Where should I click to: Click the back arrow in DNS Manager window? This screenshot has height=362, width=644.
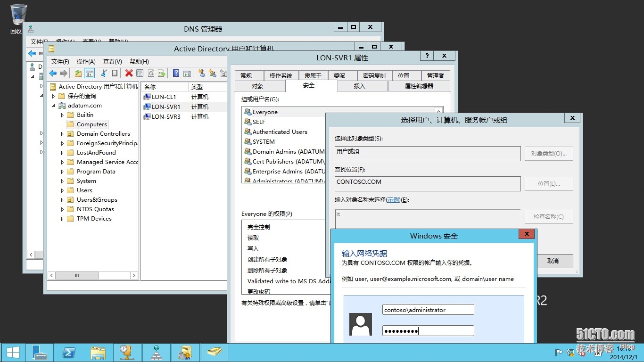pyautogui.click(x=32, y=53)
